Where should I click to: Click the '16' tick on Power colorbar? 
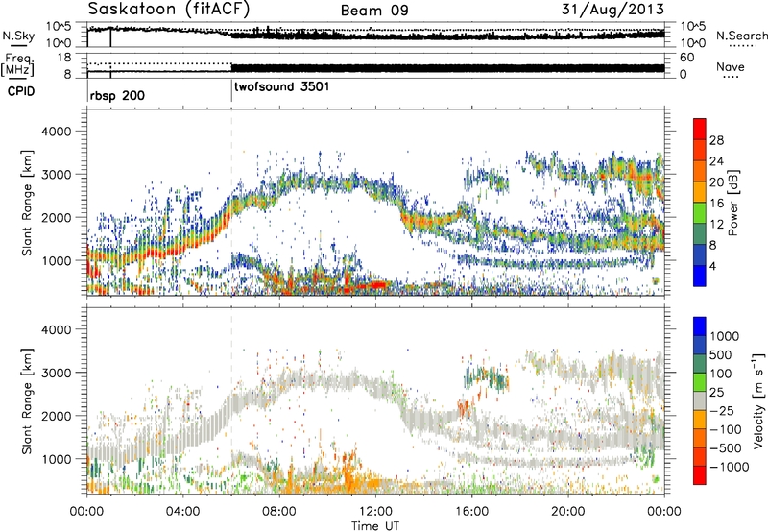(716, 204)
